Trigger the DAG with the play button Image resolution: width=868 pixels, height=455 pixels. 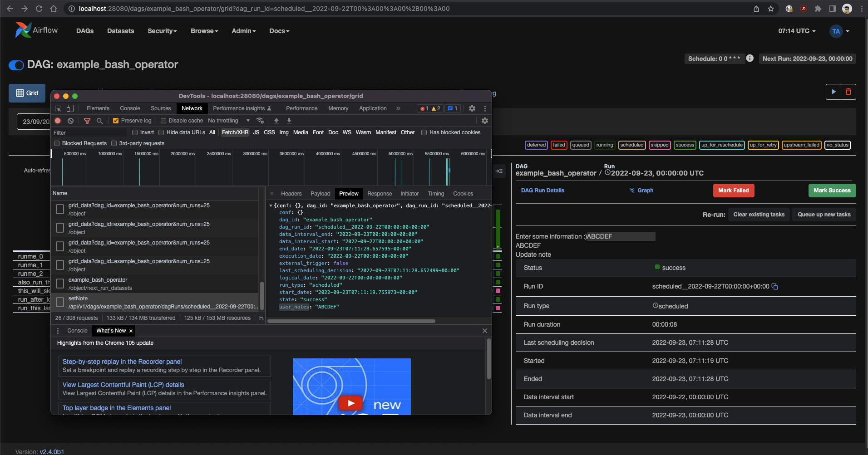click(x=833, y=92)
